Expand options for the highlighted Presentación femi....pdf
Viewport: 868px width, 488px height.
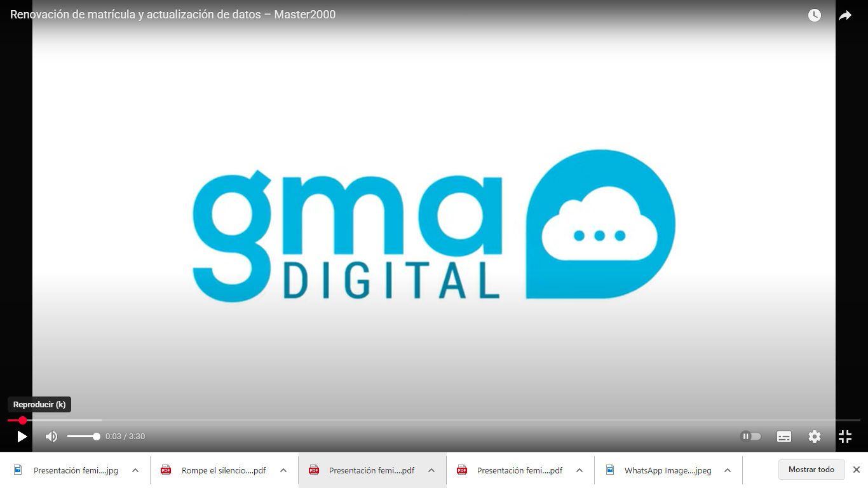[x=431, y=470]
